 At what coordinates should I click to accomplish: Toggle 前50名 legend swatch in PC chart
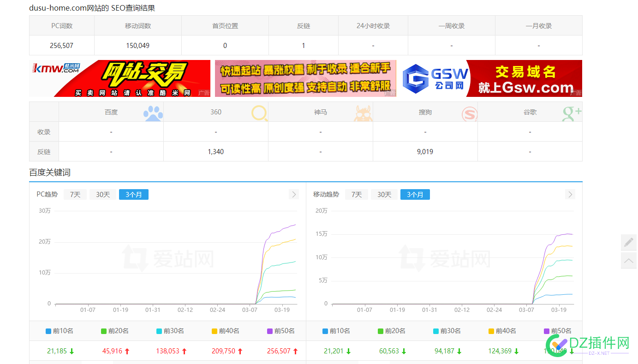(x=270, y=331)
